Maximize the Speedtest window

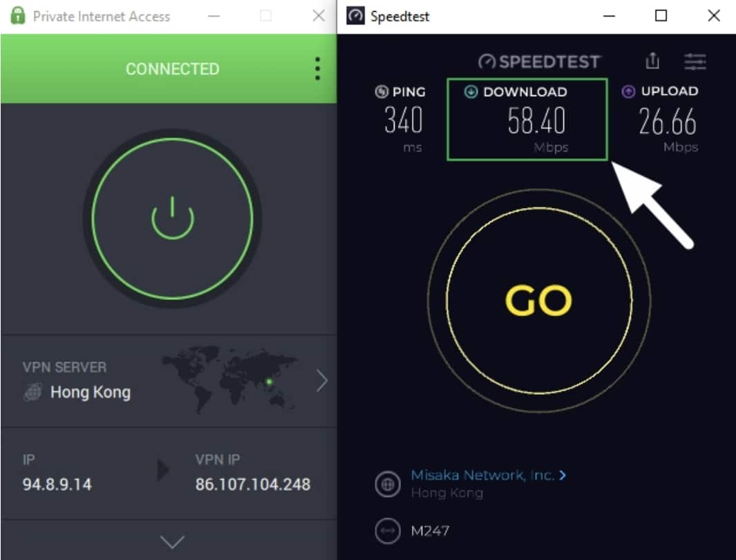(661, 16)
